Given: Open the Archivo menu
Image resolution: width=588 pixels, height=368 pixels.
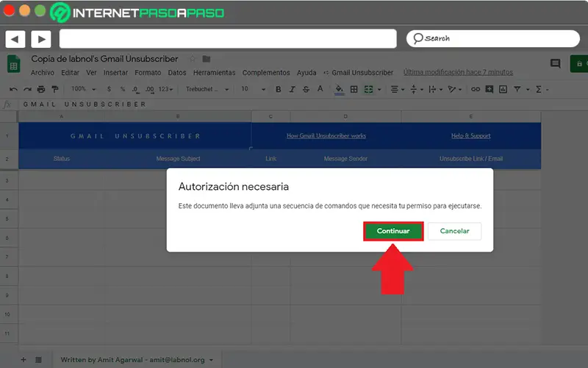Looking at the screenshot, I should (x=43, y=72).
